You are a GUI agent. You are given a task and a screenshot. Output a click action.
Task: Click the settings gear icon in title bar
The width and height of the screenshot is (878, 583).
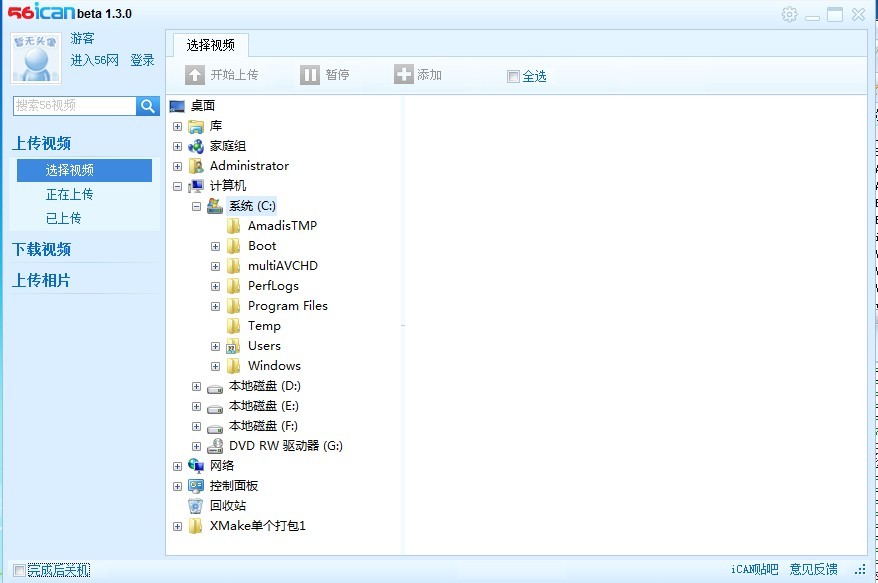790,14
